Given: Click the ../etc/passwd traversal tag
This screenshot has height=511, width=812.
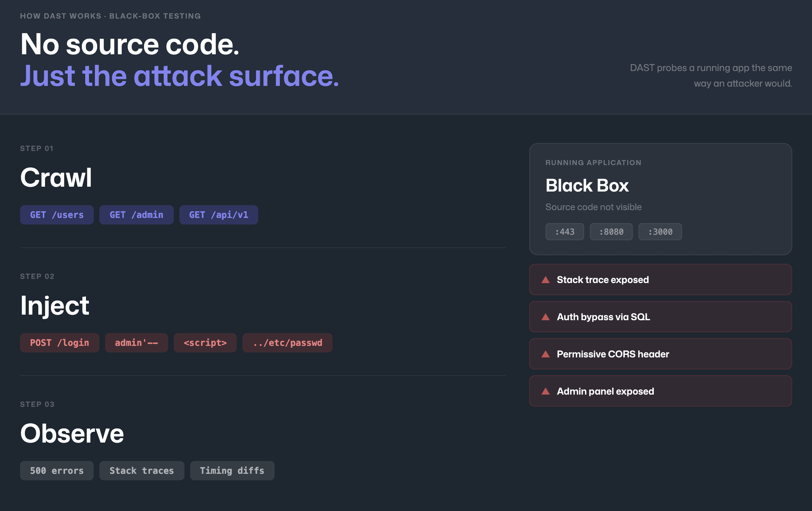Looking at the screenshot, I should pyautogui.click(x=287, y=343).
